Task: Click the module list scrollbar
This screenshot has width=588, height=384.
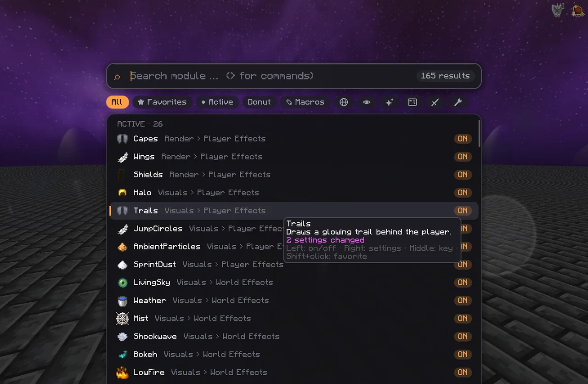Action: point(479,133)
